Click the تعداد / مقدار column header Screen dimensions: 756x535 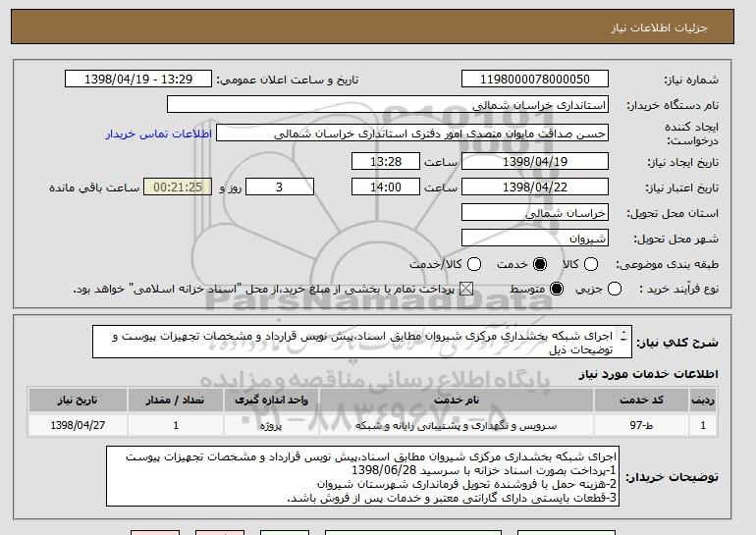pos(176,401)
